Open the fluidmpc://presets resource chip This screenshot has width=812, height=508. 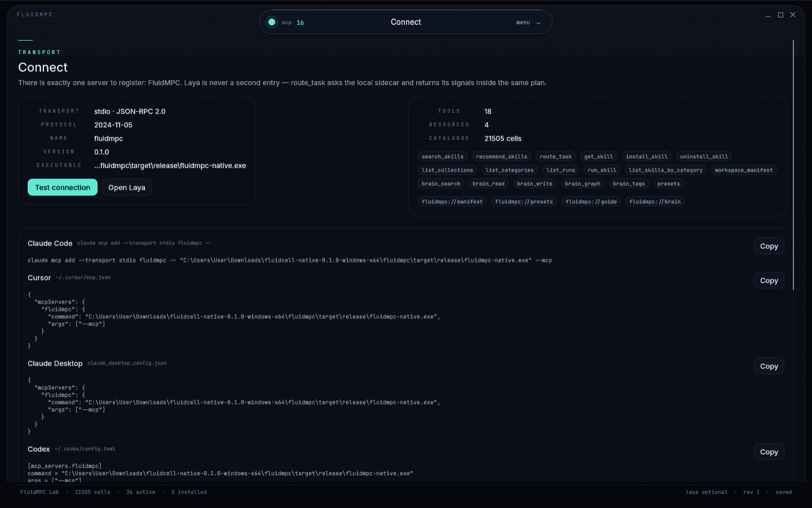coord(524,202)
